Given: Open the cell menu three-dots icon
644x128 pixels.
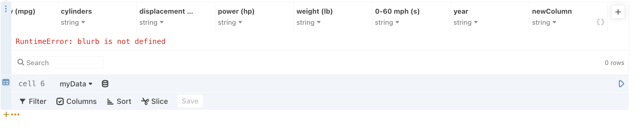Looking at the screenshot, I should pyautogui.click(x=6, y=9).
